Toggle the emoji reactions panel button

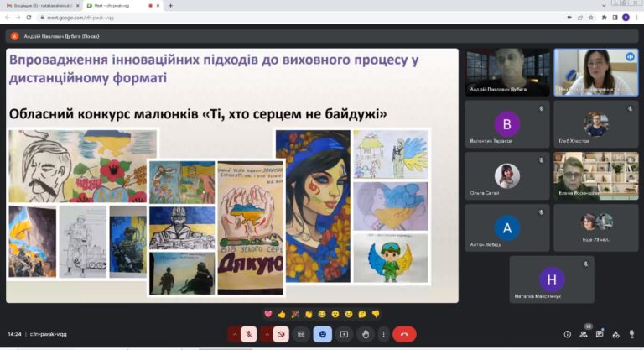322,334
